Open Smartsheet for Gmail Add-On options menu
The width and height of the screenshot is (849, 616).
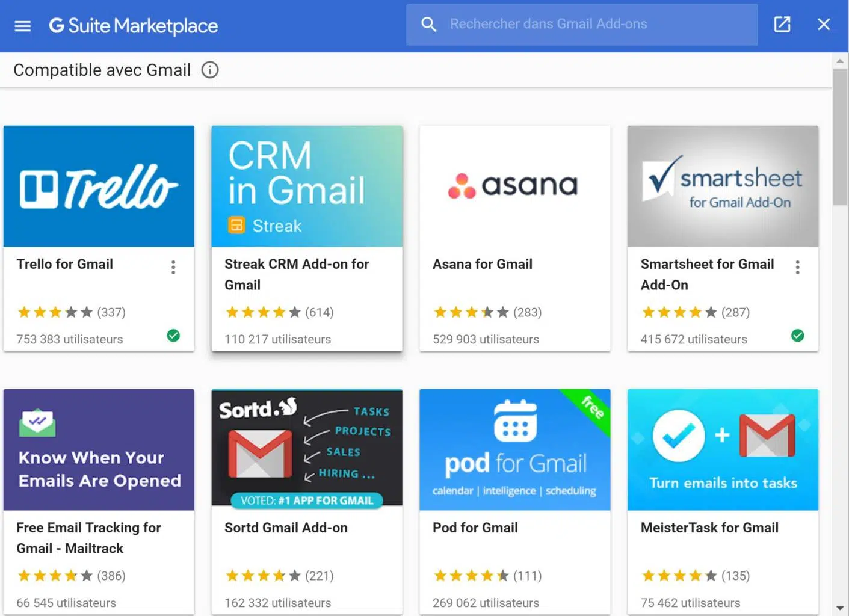[797, 267]
